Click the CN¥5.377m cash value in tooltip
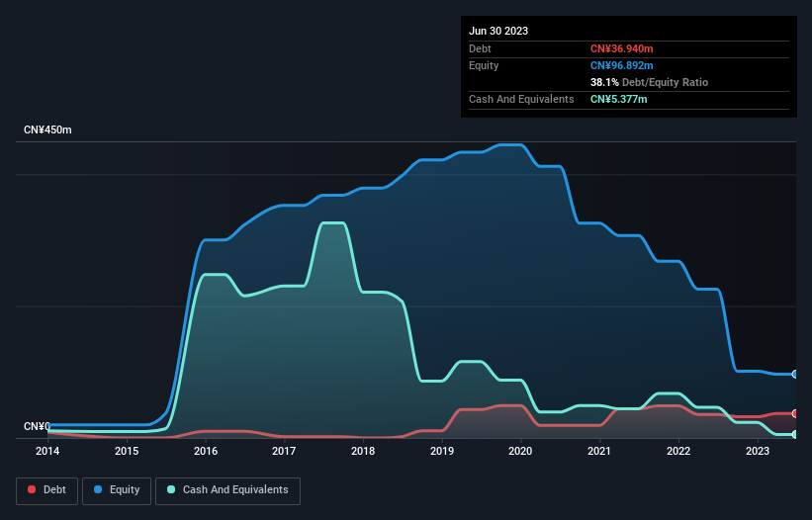This screenshot has height=520, width=812. coord(619,99)
